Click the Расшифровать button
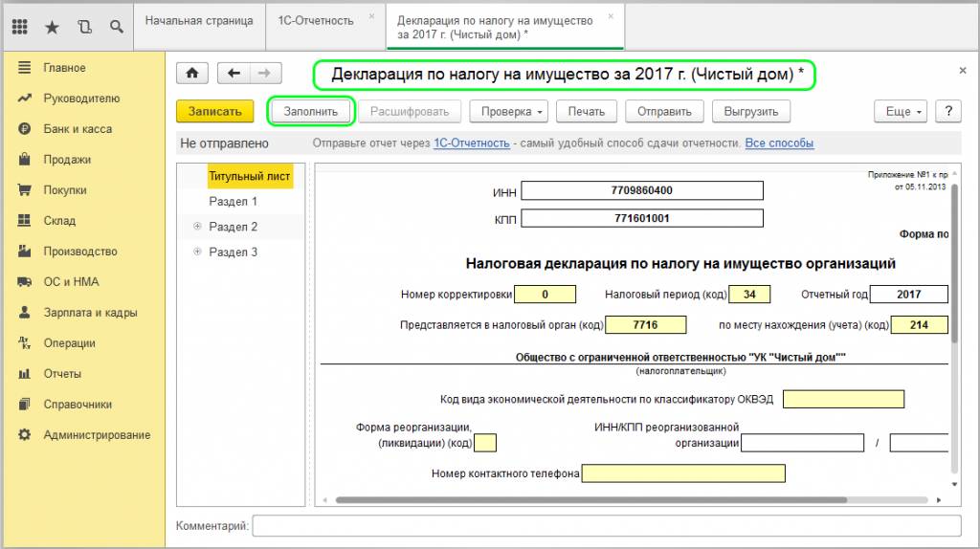 pos(410,111)
